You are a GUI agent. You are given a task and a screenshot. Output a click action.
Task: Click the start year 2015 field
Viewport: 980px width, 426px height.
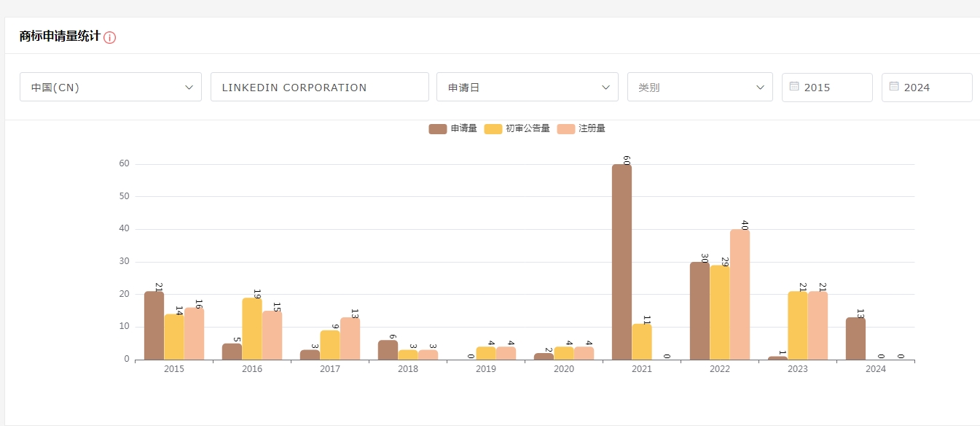(827, 88)
